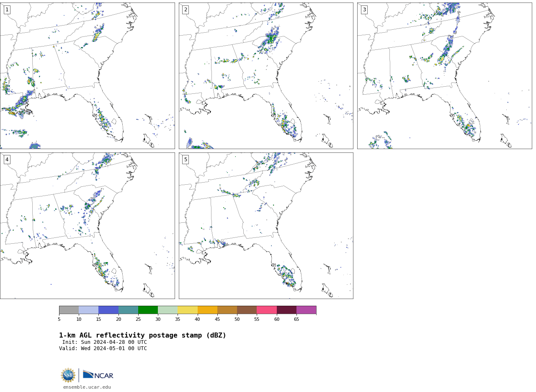The image size is (536, 392).
Task: Click the colorbar tick label 65
Action: 296,320
